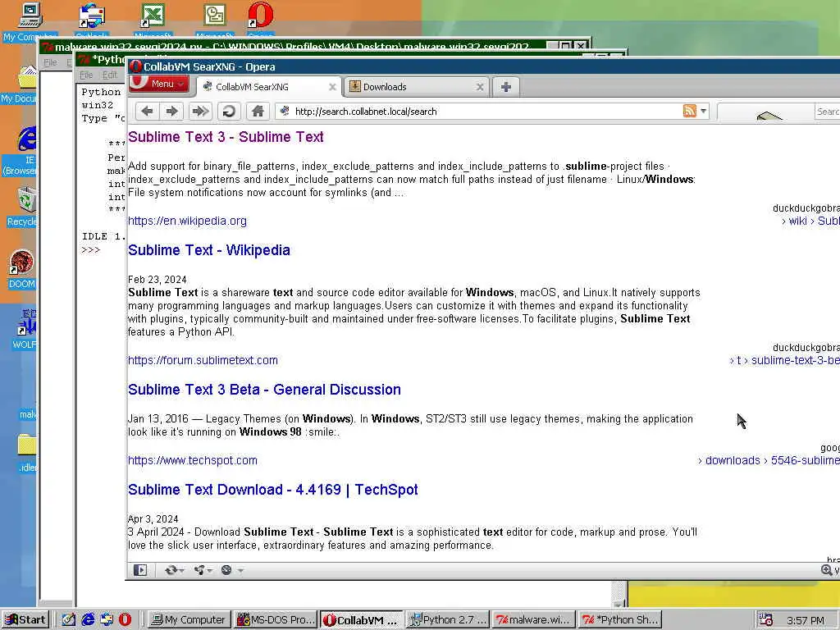Screen dimensions: 840x630
Task: Go forward with Opera's Forward arrow
Action: coord(172,111)
